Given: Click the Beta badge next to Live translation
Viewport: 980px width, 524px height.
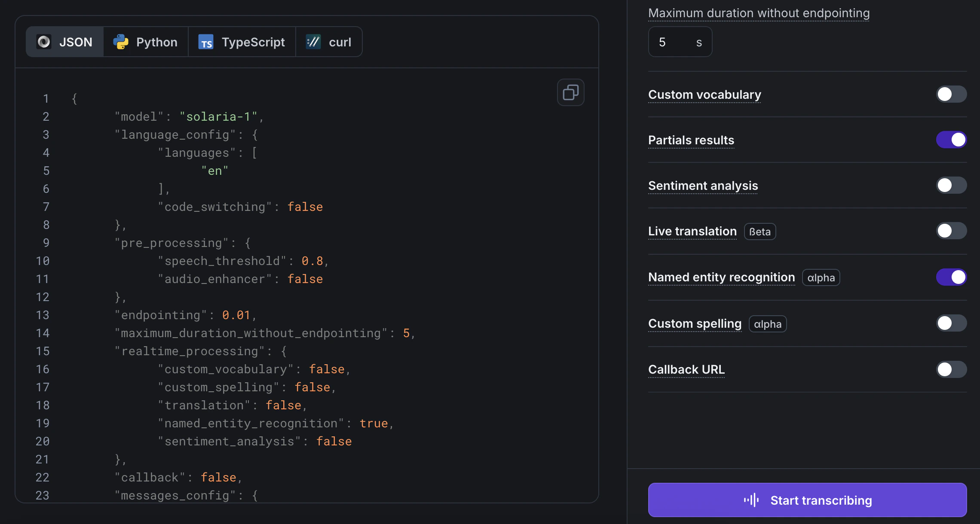Looking at the screenshot, I should click(x=759, y=232).
